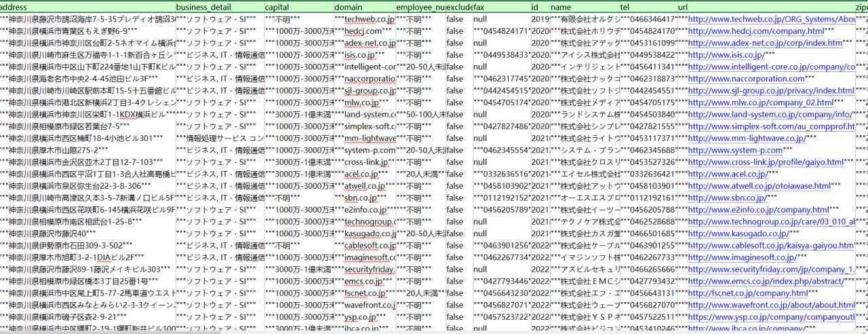This screenshot has width=868, height=334.
Task: Click fax cell 0456827071
Action: [500, 305]
